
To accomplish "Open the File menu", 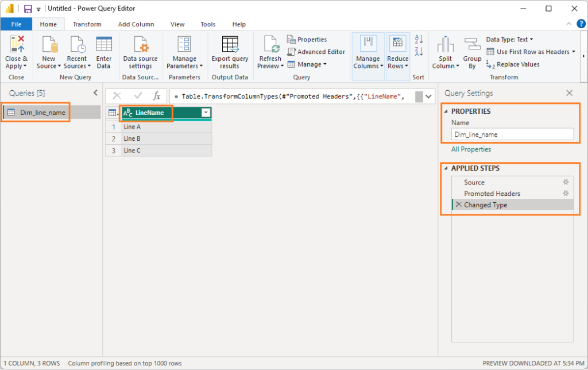I will coord(16,24).
